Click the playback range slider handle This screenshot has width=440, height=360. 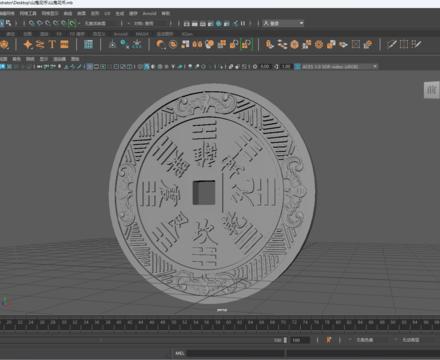285,340
